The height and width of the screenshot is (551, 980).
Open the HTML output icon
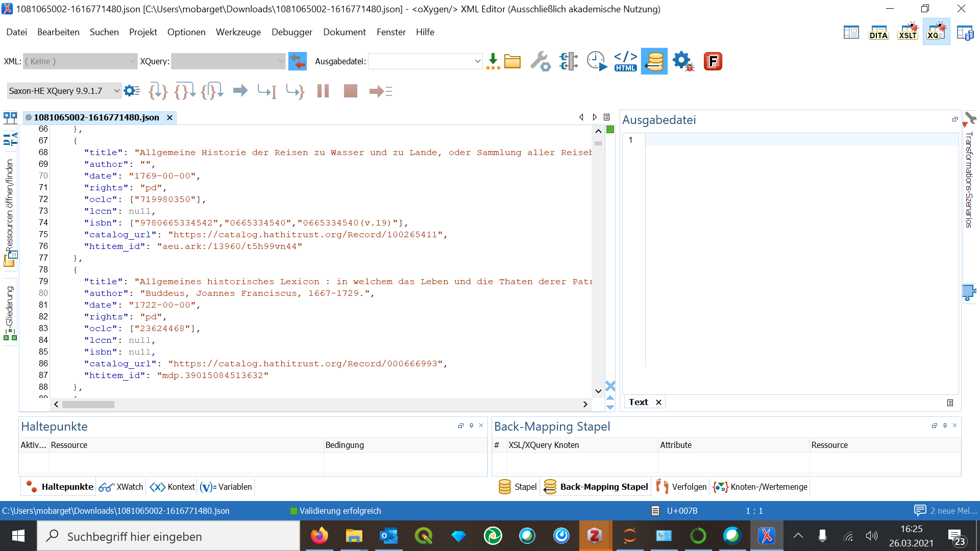click(625, 61)
